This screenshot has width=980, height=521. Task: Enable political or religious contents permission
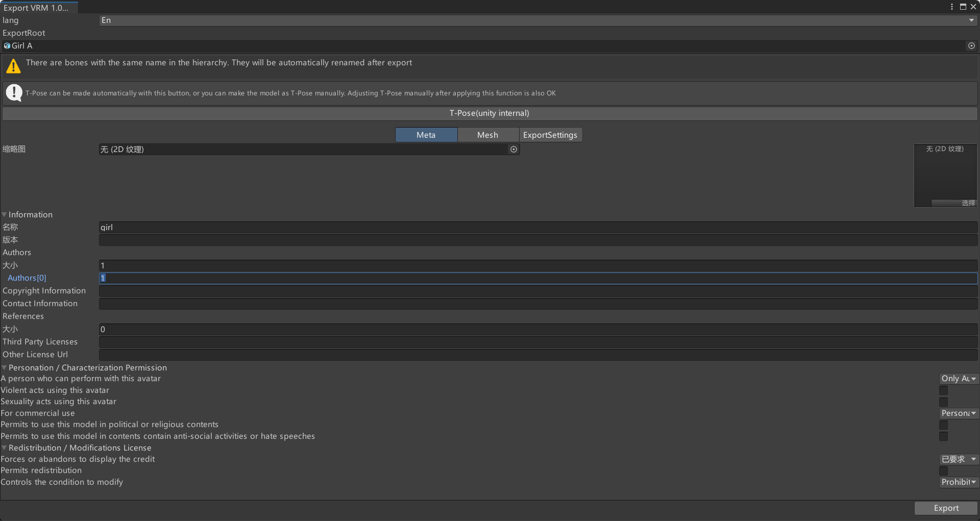943,425
